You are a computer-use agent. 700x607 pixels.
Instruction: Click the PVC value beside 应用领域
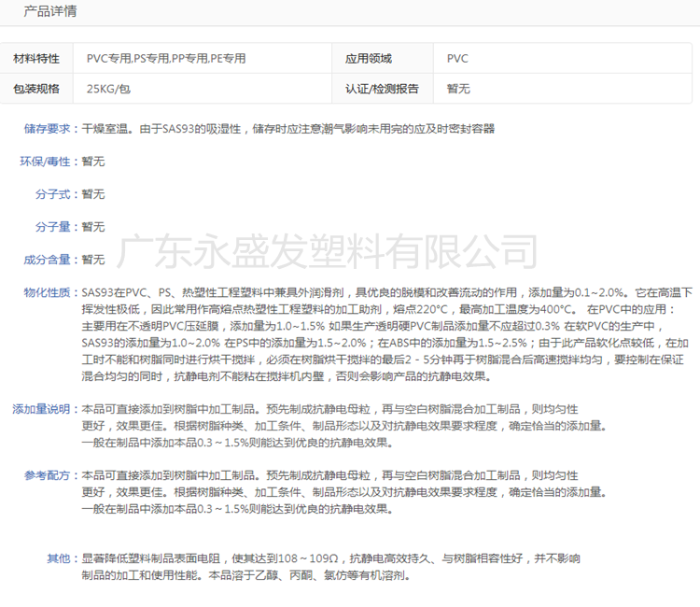coord(457,58)
